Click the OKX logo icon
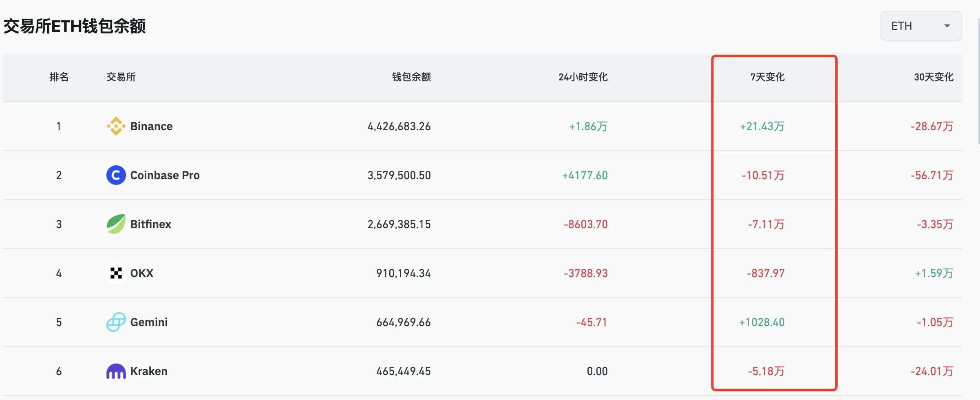Viewport: 980px width, 400px height. tap(116, 273)
